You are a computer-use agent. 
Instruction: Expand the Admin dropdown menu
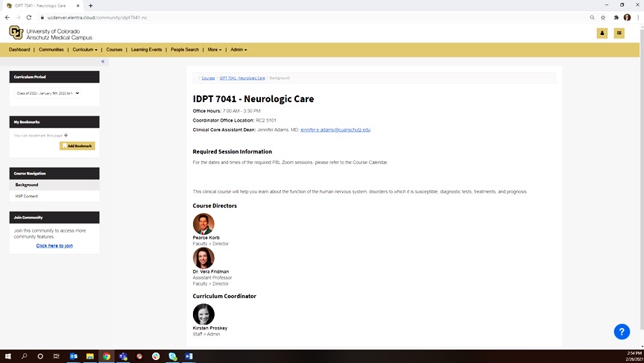(x=239, y=50)
